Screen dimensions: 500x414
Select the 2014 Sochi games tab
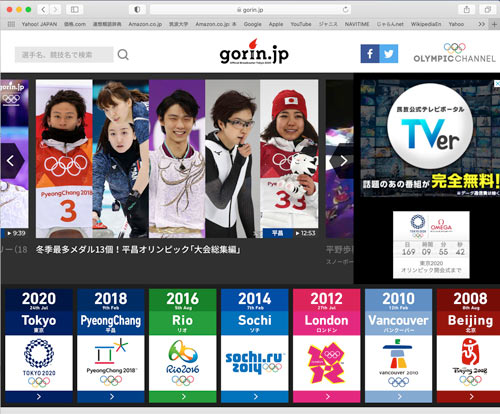pyautogui.click(x=255, y=312)
